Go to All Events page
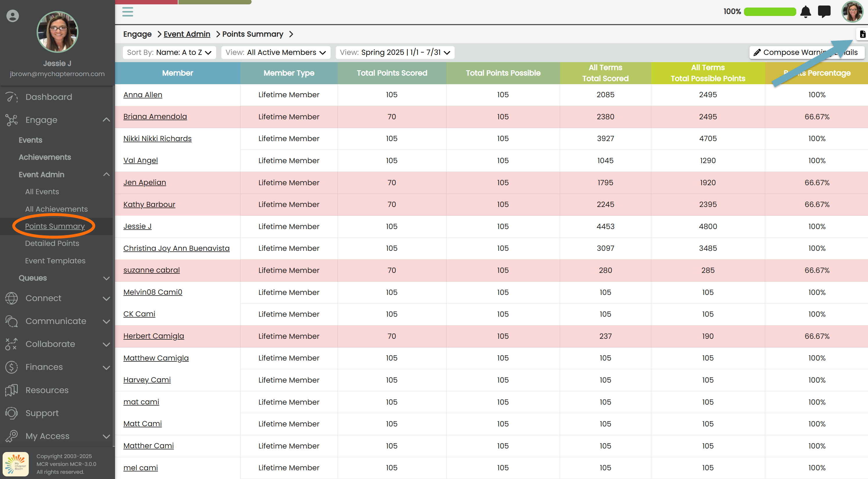The image size is (868, 479). pos(42,192)
